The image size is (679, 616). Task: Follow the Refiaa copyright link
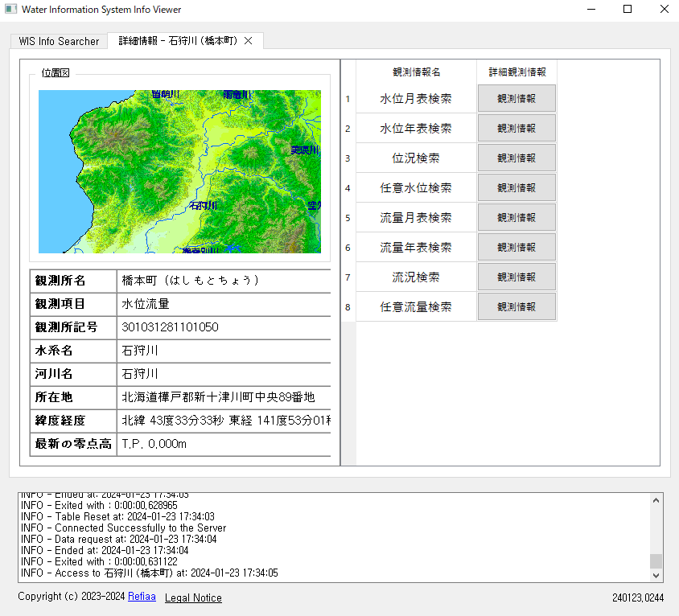coord(142,597)
